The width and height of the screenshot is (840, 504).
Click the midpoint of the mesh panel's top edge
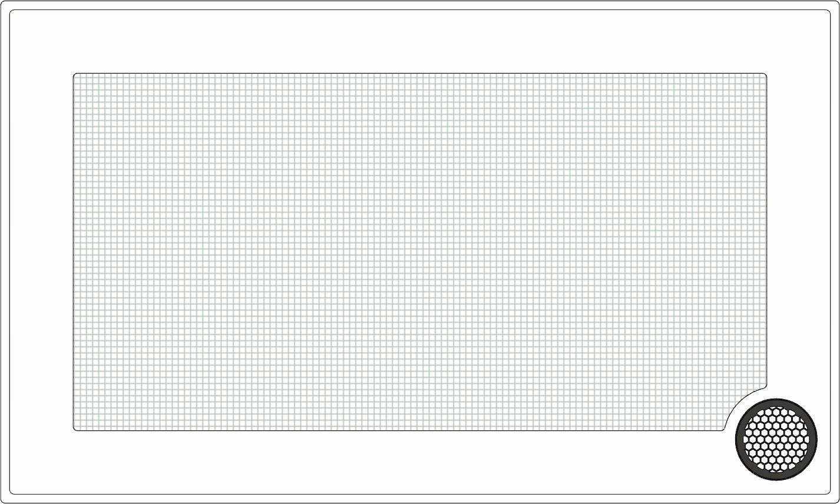point(420,73)
